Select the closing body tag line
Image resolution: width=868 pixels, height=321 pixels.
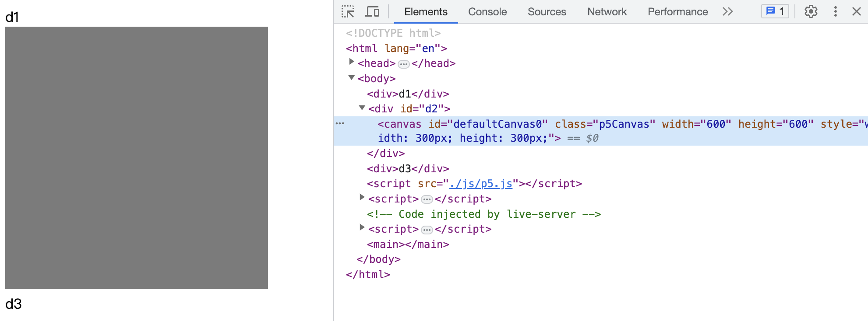click(x=379, y=259)
